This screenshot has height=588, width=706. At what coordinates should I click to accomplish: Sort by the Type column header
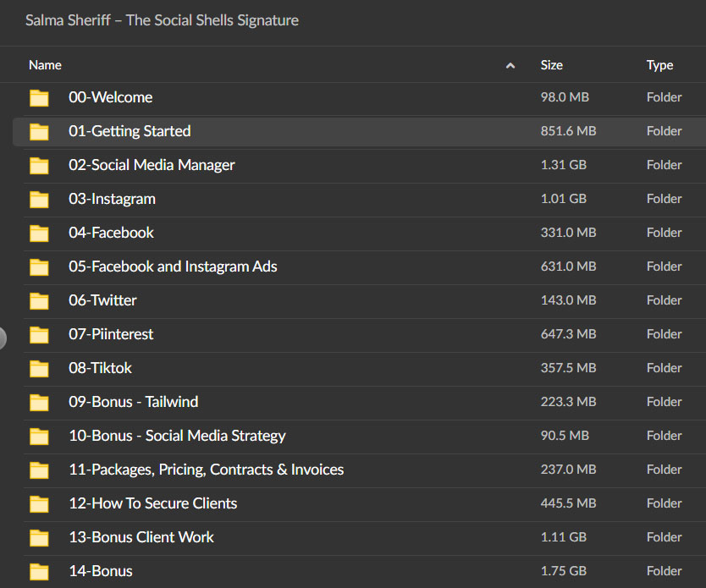coord(659,65)
